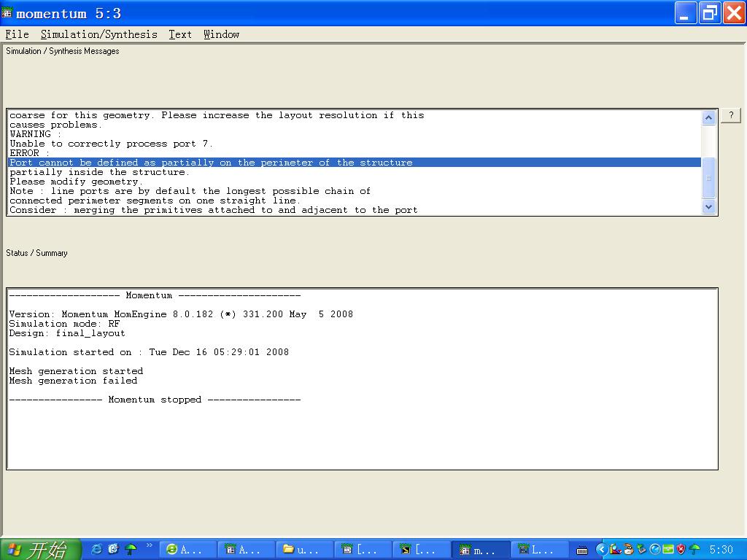Switch to the folder 'u...' taskbar button
This screenshot has height=560, width=747.
click(x=305, y=550)
